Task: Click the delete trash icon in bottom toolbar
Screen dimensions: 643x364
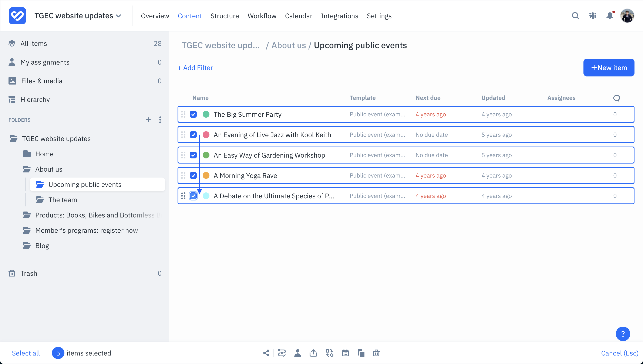Action: [x=376, y=353]
